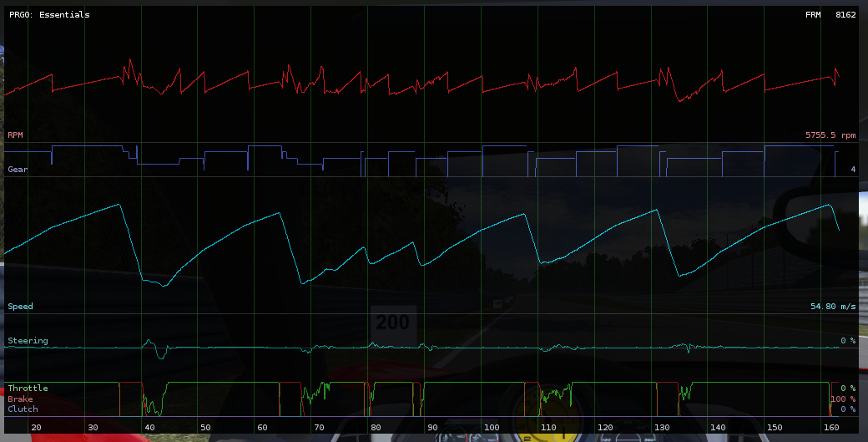Viewport: 868px width, 442px height.
Task: Click the Speed channel label
Action: [21, 307]
